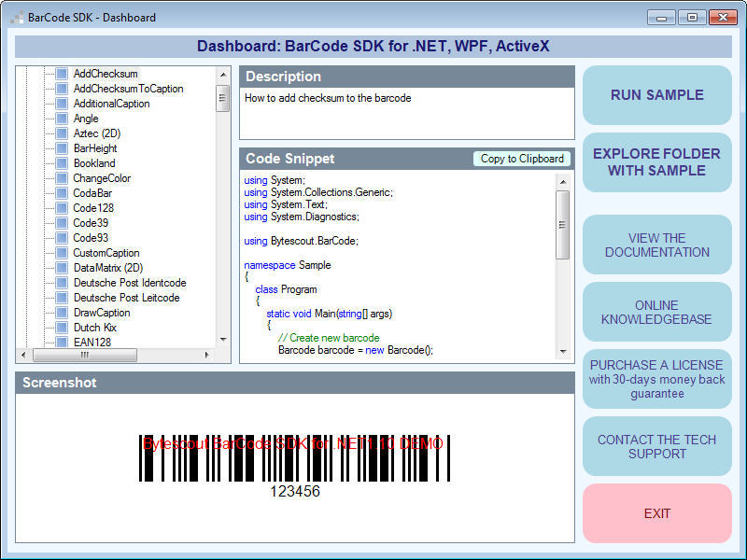The width and height of the screenshot is (747, 560).
Task: Click the icon beside the Dutch Kix entry
Action: [x=62, y=328]
